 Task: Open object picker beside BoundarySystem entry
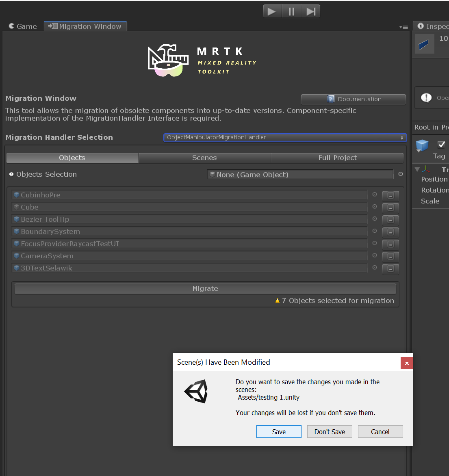[x=375, y=231]
